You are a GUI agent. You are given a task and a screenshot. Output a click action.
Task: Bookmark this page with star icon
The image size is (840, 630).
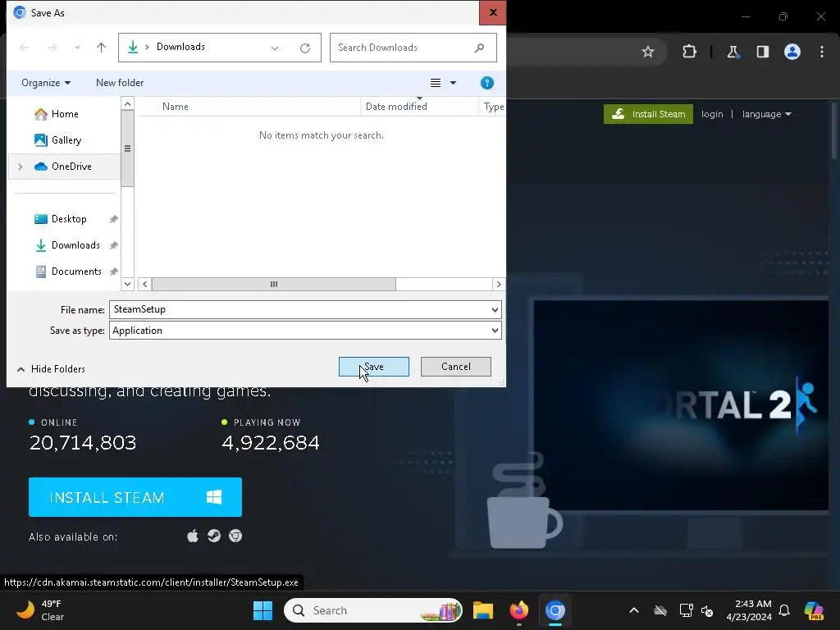pyautogui.click(x=648, y=52)
